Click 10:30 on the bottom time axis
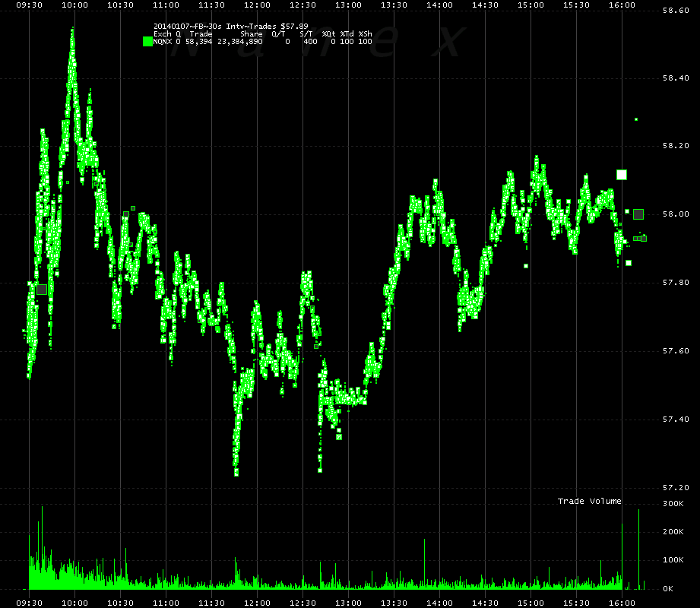 tap(121, 603)
